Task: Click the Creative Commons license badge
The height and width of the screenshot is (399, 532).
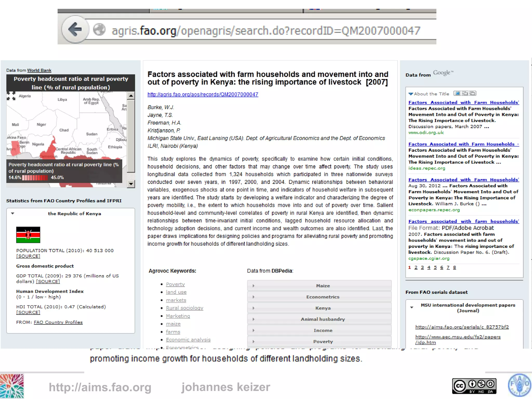Action: click(x=474, y=386)
